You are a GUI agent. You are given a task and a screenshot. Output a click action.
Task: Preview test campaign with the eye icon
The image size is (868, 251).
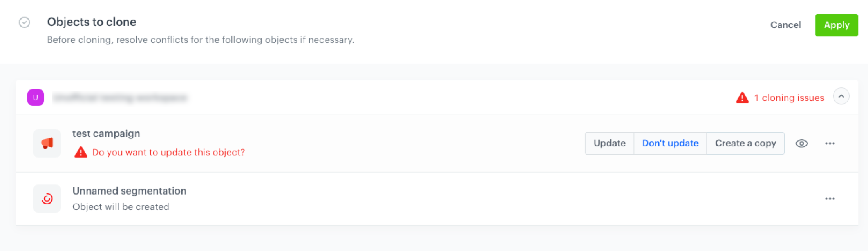pyautogui.click(x=801, y=144)
